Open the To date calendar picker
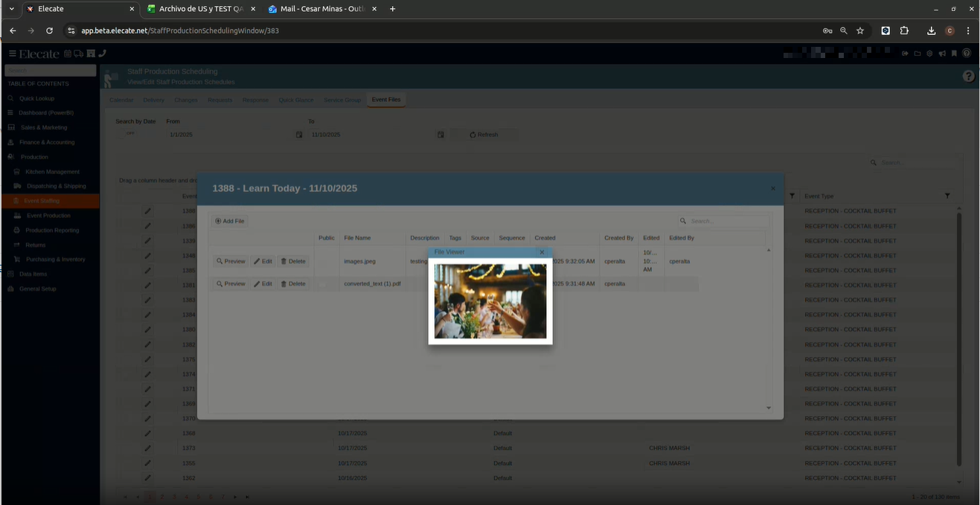The width and height of the screenshot is (980, 505). (x=441, y=135)
